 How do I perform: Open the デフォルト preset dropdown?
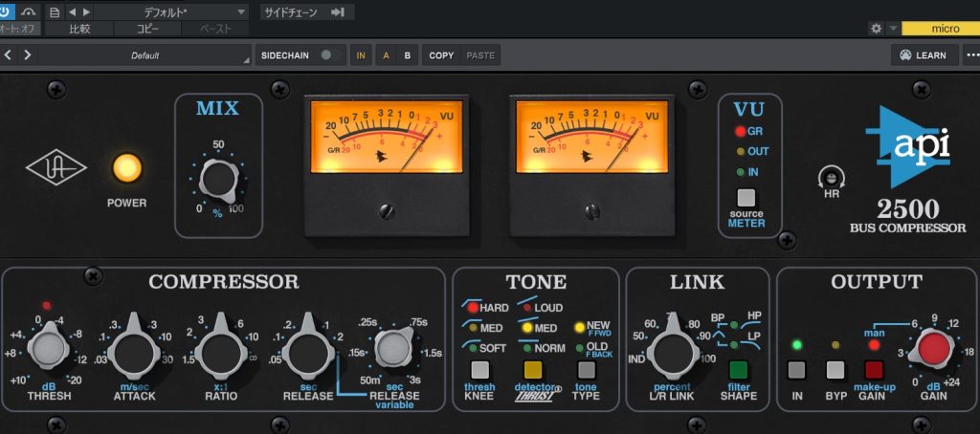click(x=172, y=11)
